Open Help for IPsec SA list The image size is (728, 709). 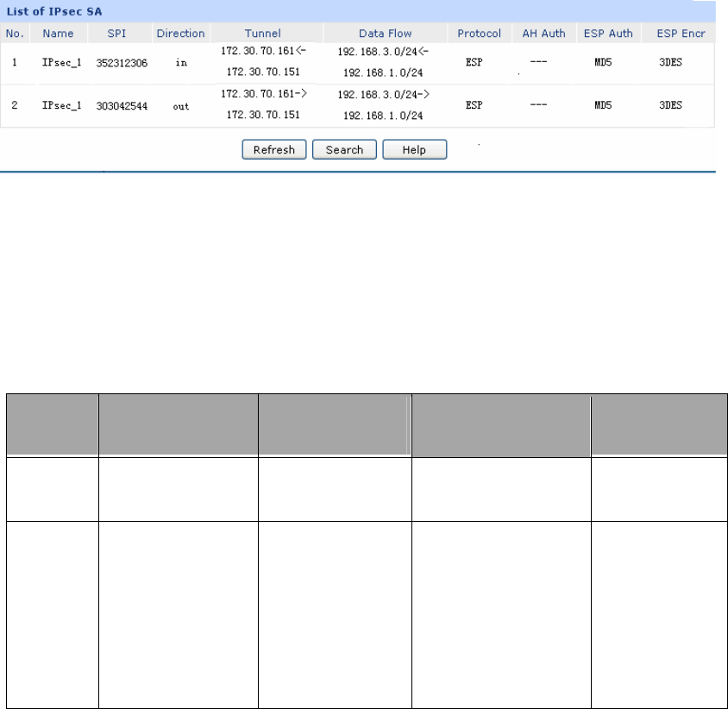(x=414, y=150)
